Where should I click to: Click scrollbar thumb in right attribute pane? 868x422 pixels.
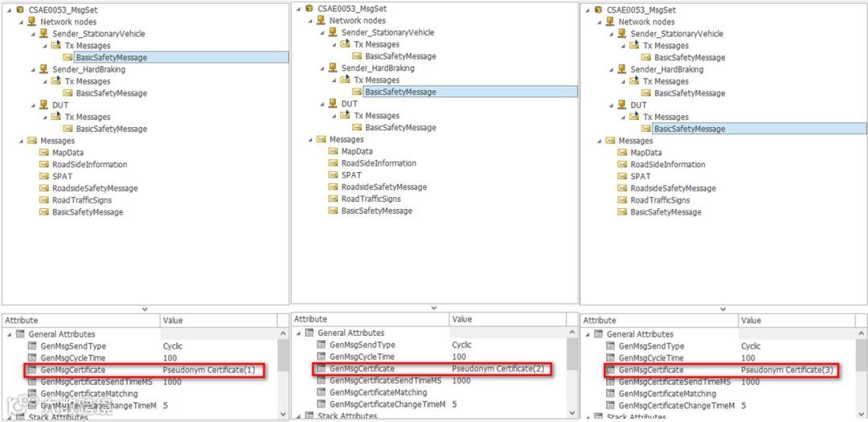861,355
